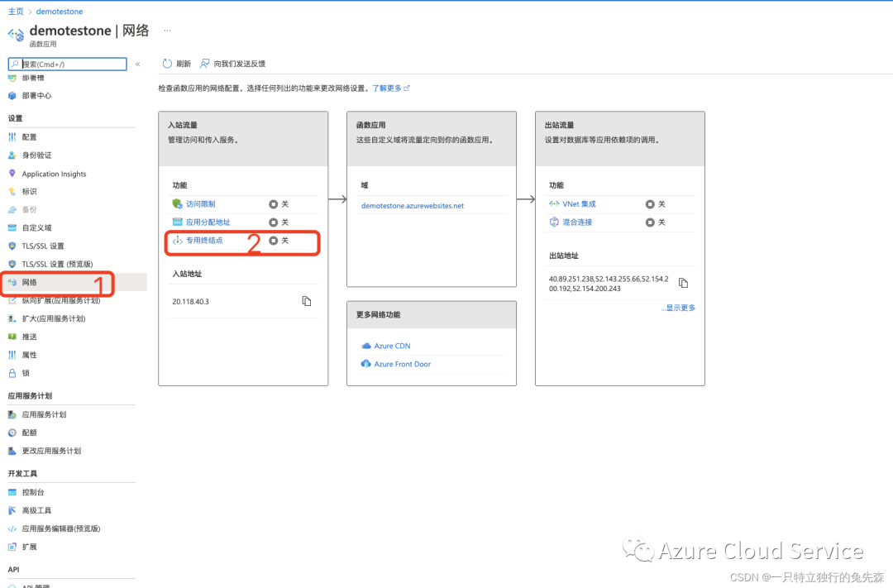The image size is (893, 588).
Task: Go to 主页 in the breadcrumb
Action: point(16,12)
